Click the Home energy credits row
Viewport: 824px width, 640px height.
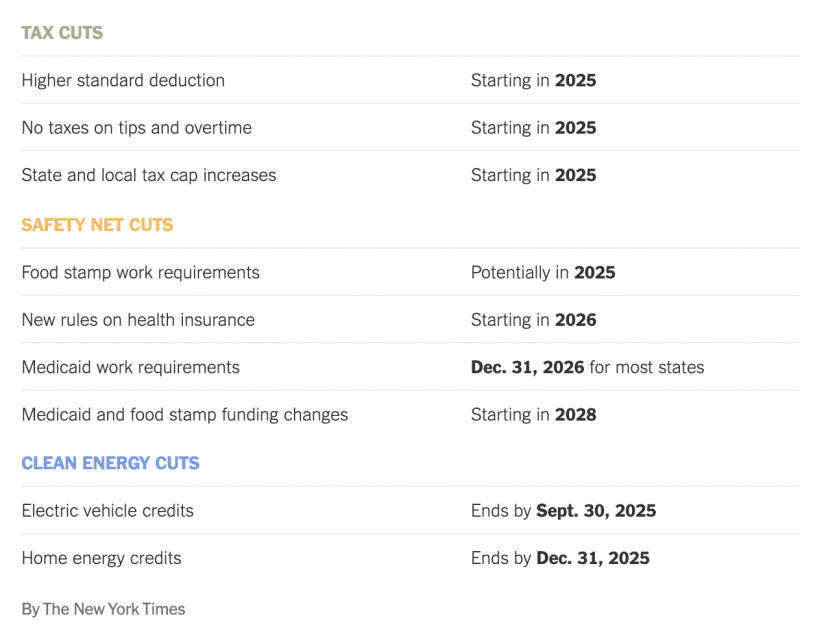410,558
